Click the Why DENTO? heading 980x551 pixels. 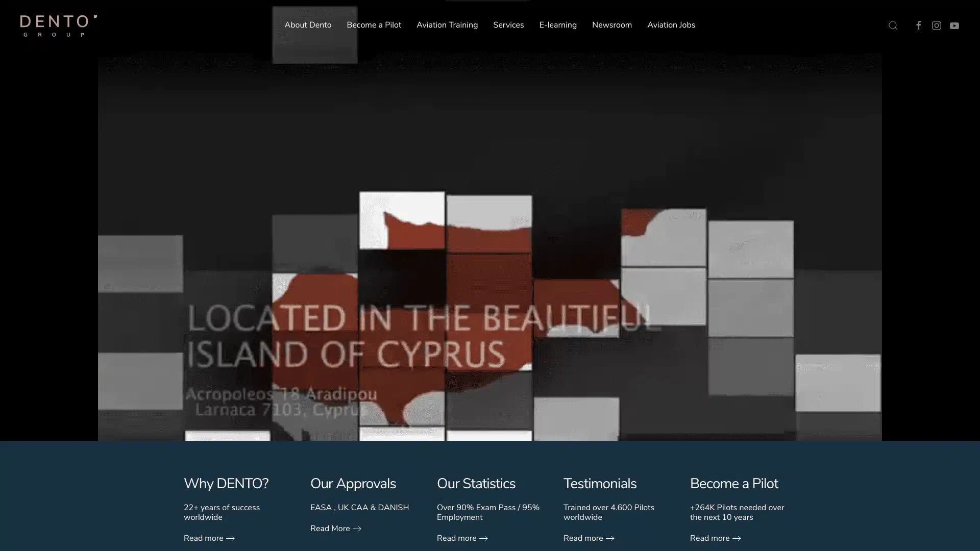[226, 484]
